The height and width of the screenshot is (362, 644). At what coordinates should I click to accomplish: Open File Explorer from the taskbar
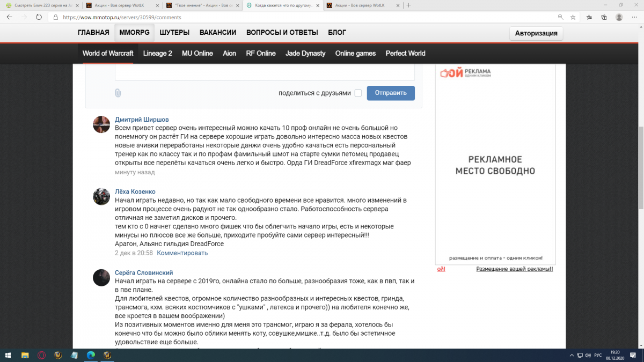[x=25, y=355]
